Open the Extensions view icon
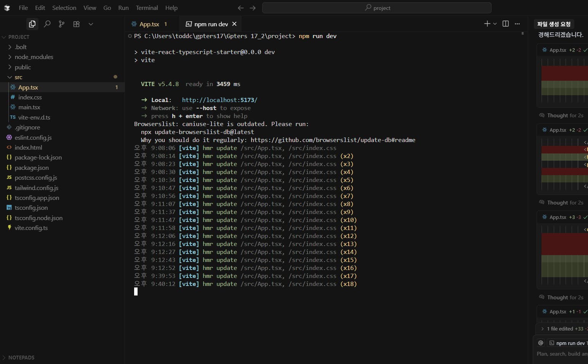The height and width of the screenshot is (364, 588). click(x=76, y=24)
